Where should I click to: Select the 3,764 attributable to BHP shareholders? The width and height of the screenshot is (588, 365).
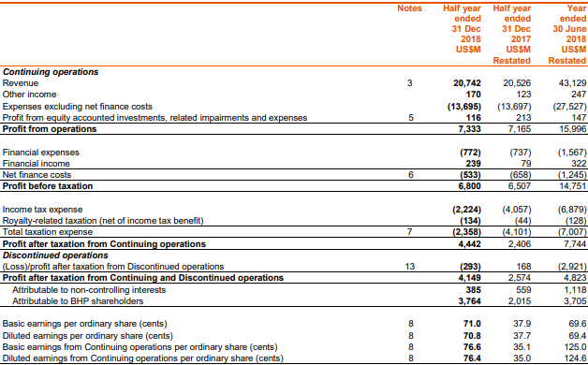(x=469, y=301)
